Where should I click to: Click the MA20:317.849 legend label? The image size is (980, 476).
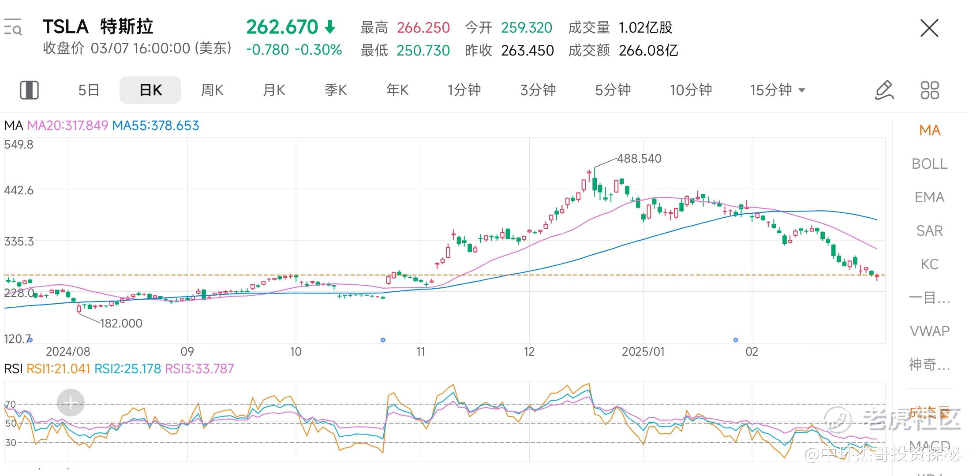pos(67,126)
